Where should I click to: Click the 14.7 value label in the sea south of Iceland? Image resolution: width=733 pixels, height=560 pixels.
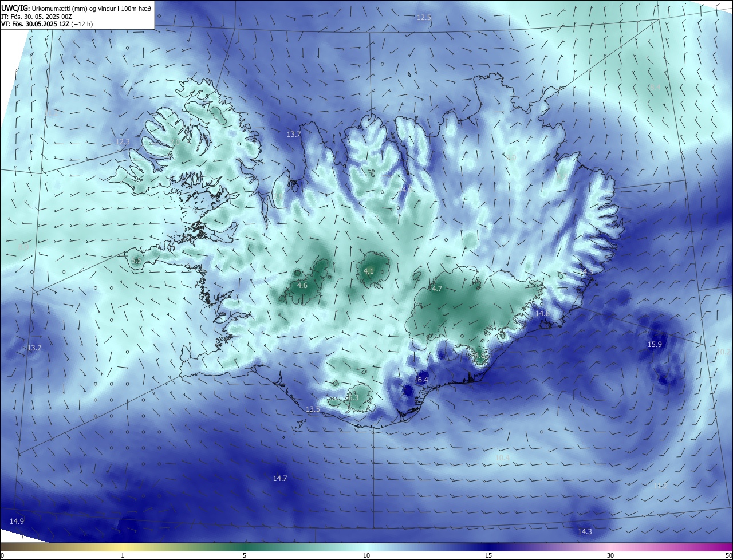coord(280,478)
